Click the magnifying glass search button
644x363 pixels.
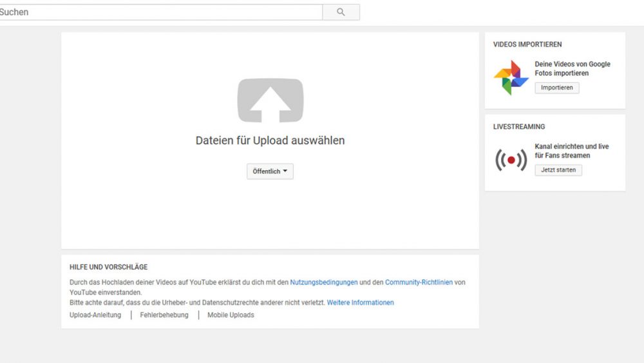click(341, 12)
